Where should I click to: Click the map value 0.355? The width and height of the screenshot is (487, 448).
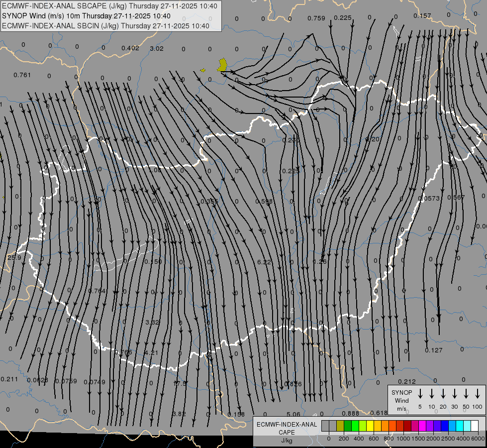coord(209,202)
